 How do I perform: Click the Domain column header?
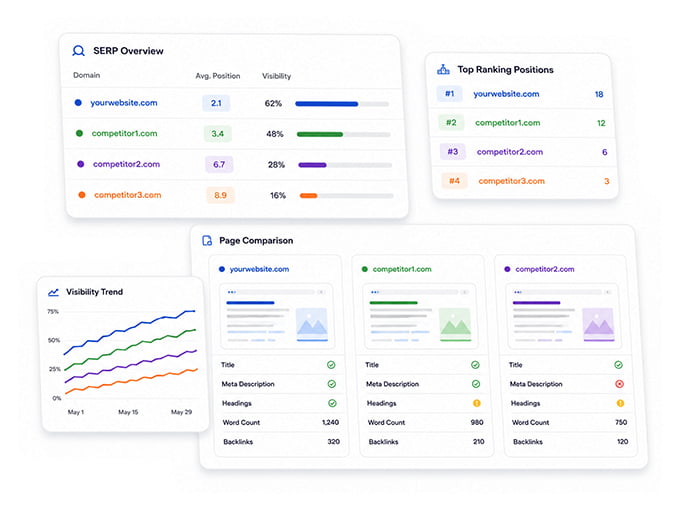pos(86,75)
